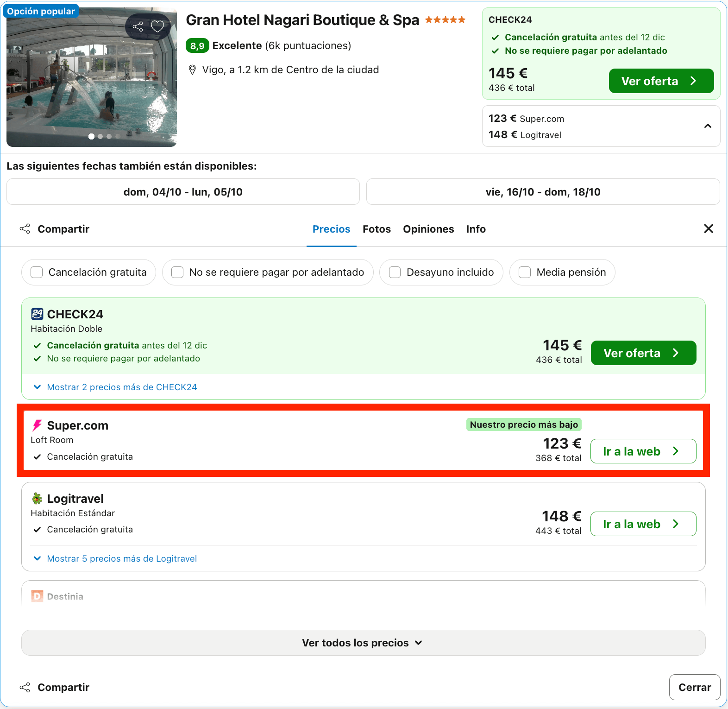The image size is (728, 709).
Task: Click the Excelente (6k puntuaciones) rating text
Action: point(282,45)
